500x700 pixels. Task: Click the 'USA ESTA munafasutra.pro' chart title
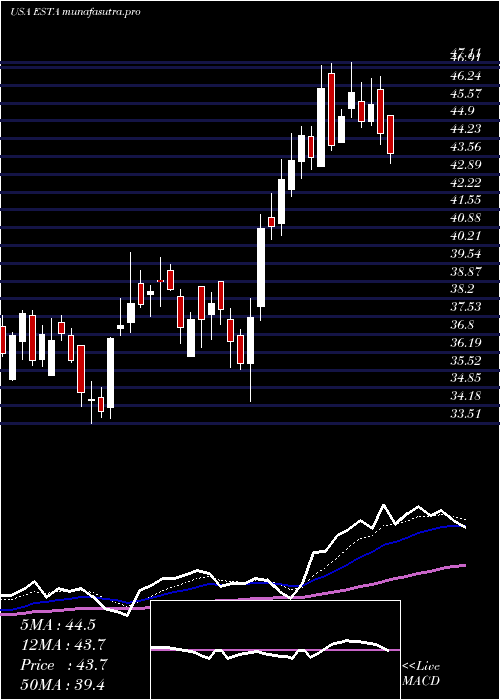coord(75,12)
